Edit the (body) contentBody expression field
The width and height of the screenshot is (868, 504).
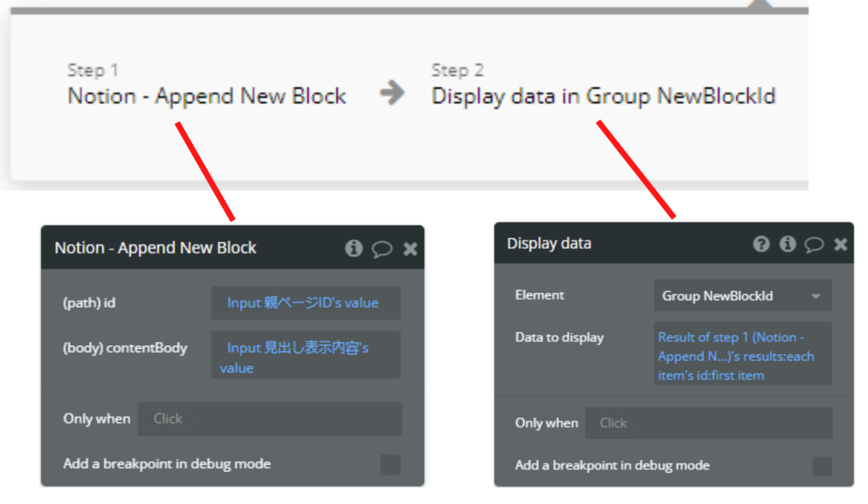306,354
